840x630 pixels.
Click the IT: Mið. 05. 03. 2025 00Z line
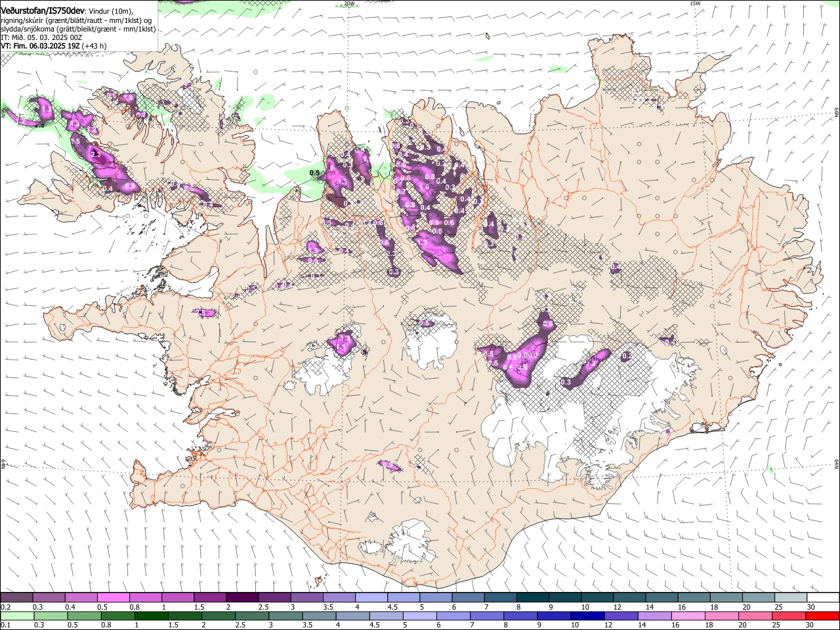(41, 37)
